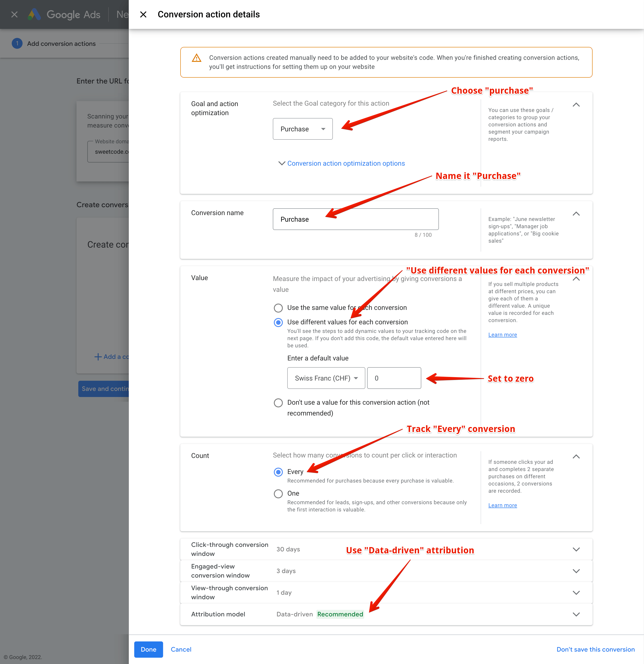Open the Purchase goal category dropdown

pos(303,129)
